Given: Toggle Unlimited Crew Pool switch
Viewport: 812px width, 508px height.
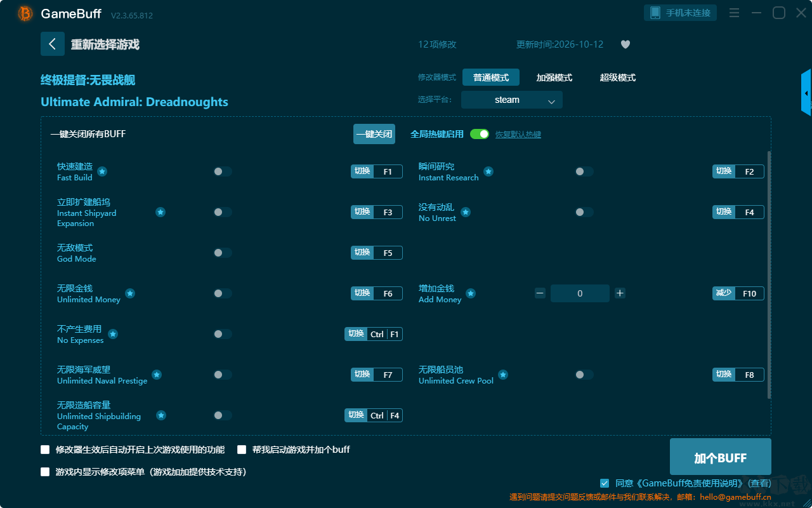Looking at the screenshot, I should point(584,375).
